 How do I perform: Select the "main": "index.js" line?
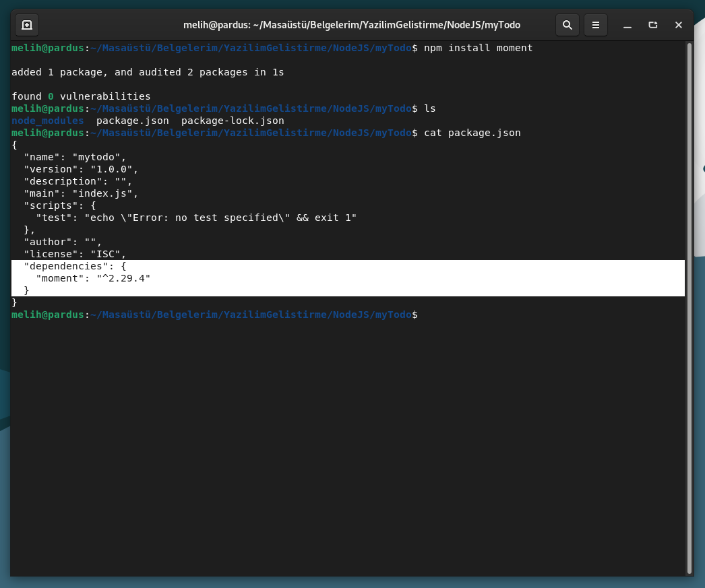coord(81,193)
